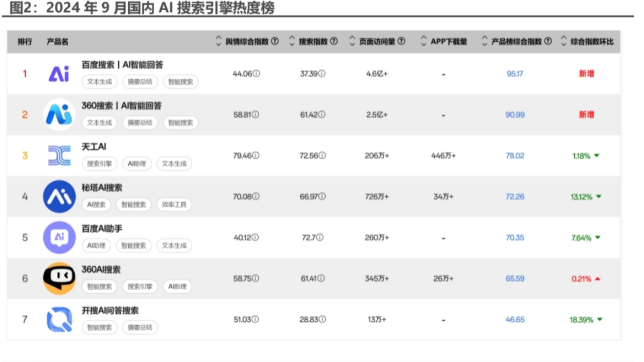The height and width of the screenshot is (362, 644).
Task: Click the 开搜AI问答搜索 logo icon
Action: click(x=59, y=320)
